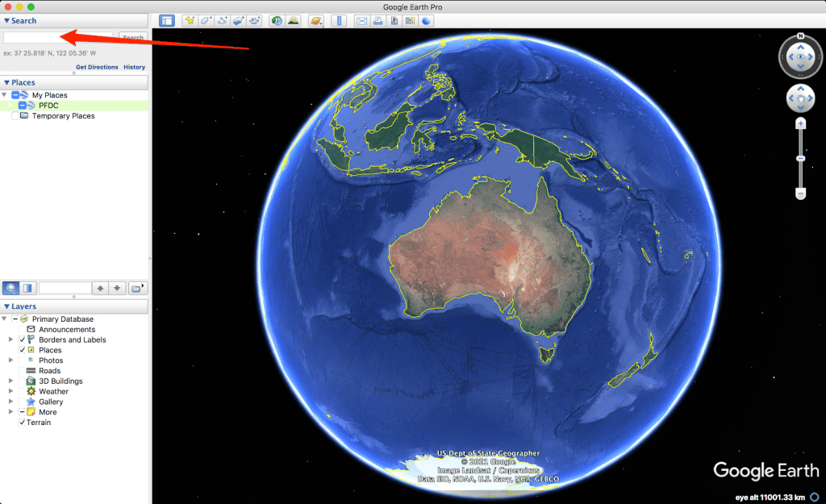The image size is (826, 504).
Task: Click the north N indicator on the compass
Action: coord(801,35)
